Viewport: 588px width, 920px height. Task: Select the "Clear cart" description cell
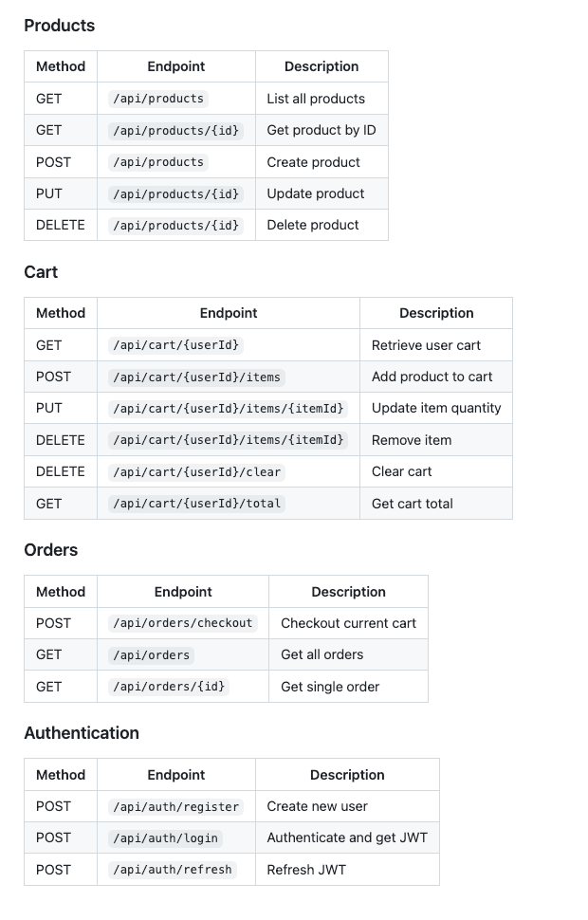coord(401,471)
